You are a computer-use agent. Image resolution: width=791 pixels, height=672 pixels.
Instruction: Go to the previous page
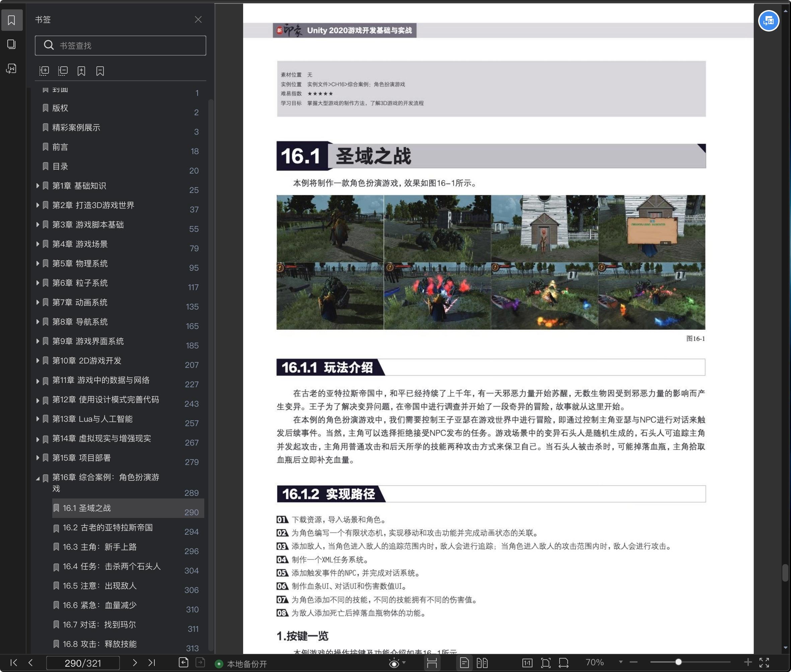point(30,663)
